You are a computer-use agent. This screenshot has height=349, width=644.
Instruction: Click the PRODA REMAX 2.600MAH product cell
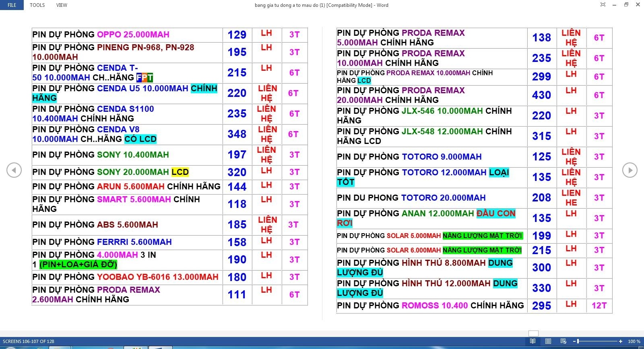coord(127,295)
